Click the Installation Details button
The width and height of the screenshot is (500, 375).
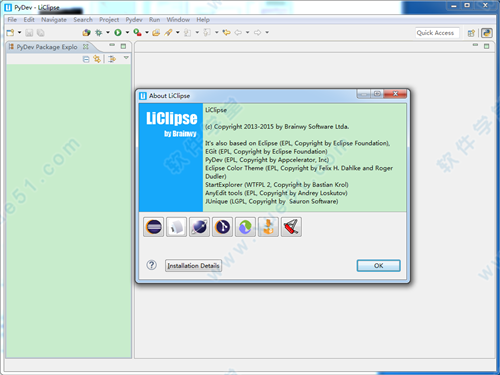pyautogui.click(x=193, y=266)
